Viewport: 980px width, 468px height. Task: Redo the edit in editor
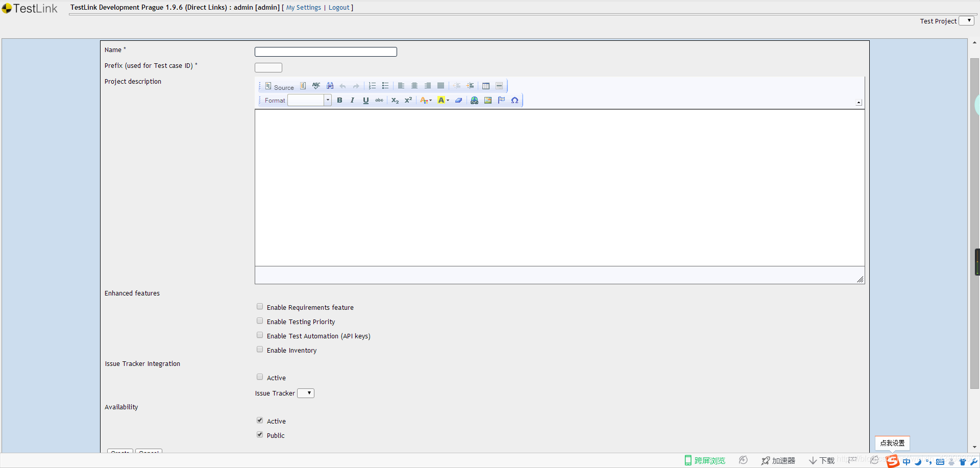coord(356,86)
